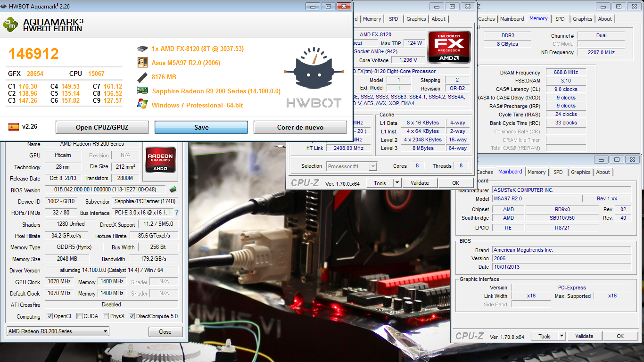
Task: Click Tools button in CPU-Z Mainboard window
Action: (545, 336)
